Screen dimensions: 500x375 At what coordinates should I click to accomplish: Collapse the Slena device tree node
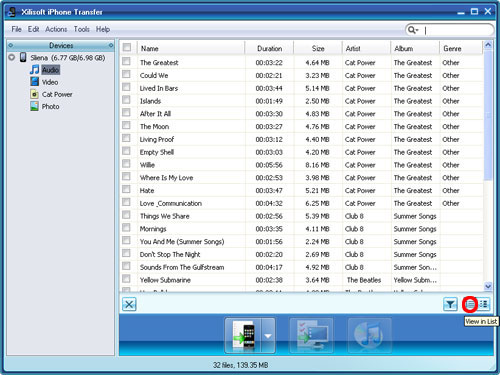point(12,57)
